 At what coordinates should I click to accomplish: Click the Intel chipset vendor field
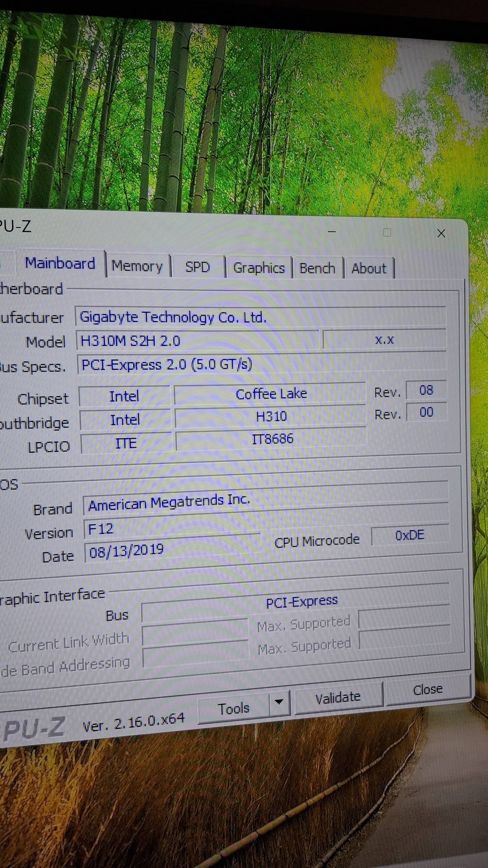pyautogui.click(x=124, y=396)
